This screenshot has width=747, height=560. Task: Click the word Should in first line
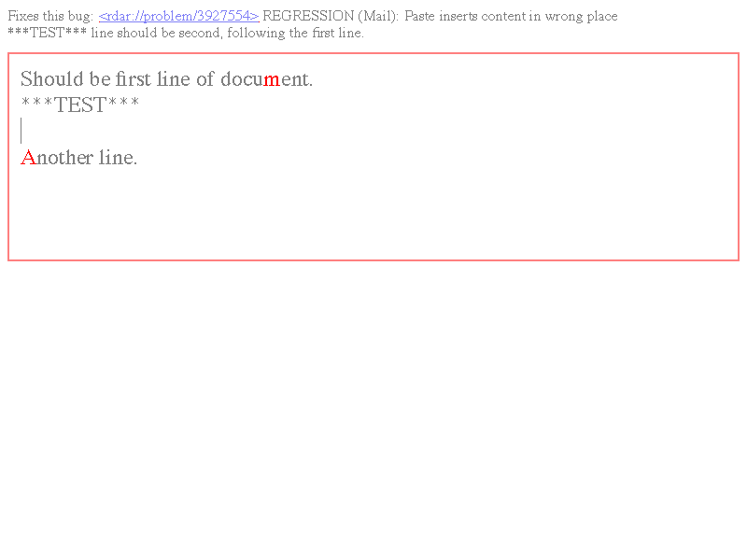pyautogui.click(x=52, y=79)
